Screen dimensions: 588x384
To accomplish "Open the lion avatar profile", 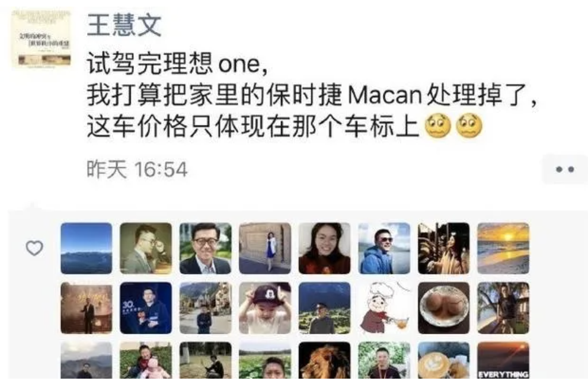I will 324,360.
